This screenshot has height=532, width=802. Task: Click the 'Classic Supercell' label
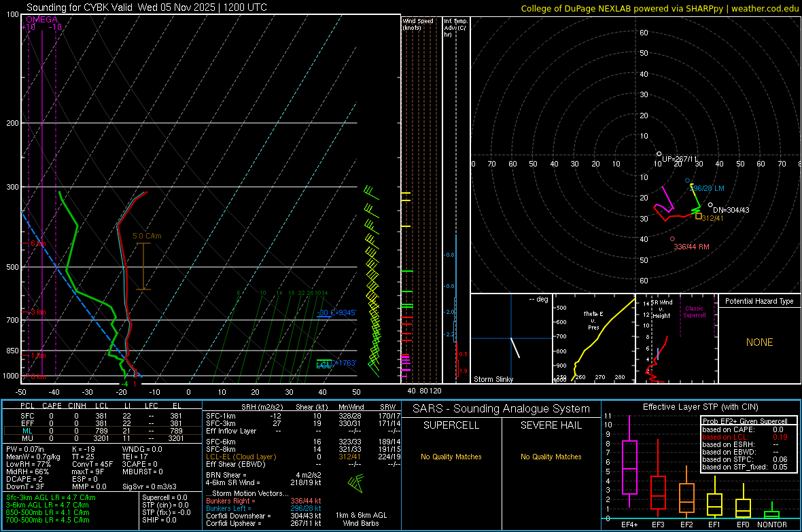[694, 312]
